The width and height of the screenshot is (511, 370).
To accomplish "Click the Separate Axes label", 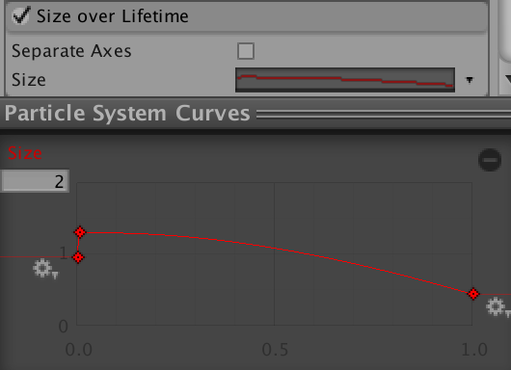I will [72, 51].
